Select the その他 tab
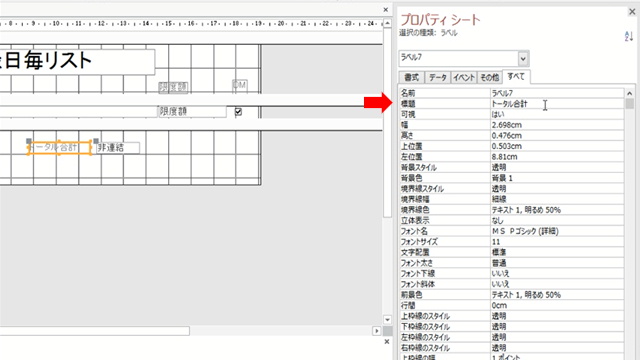 (489, 77)
